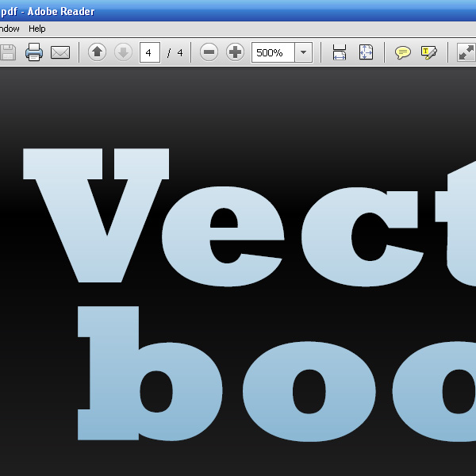
Task: Click the total page count text '/ 4'
Action: click(175, 53)
